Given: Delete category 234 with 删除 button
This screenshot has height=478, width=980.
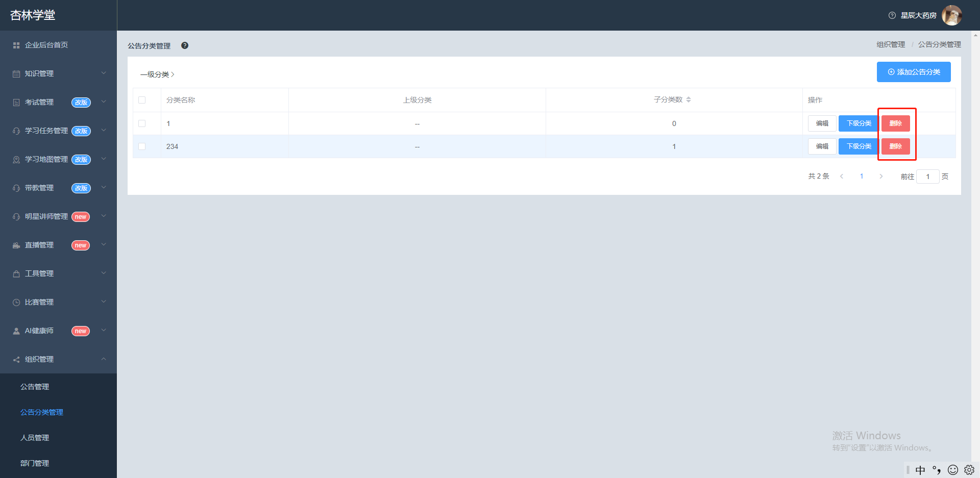Looking at the screenshot, I should tap(896, 146).
